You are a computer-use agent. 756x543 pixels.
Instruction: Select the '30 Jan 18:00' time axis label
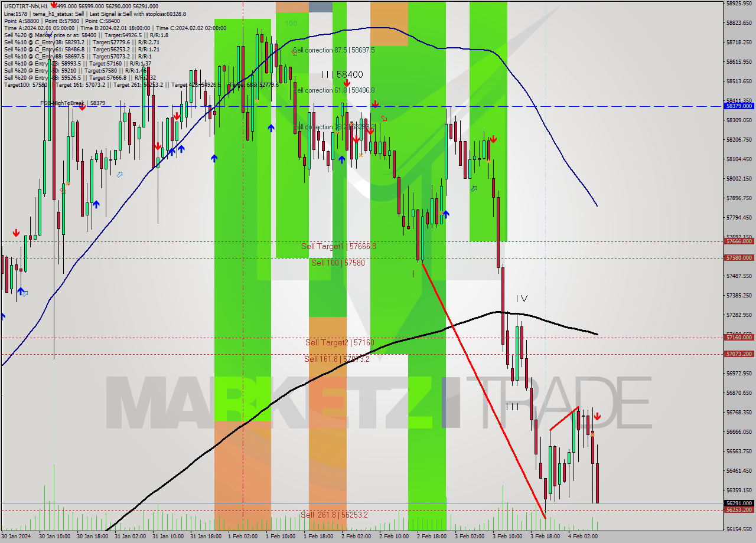pos(92,537)
